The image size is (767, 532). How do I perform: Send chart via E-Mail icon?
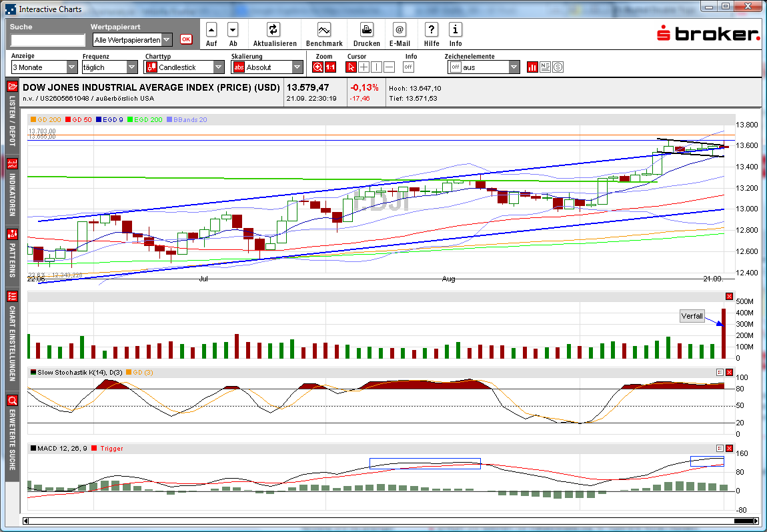point(399,30)
